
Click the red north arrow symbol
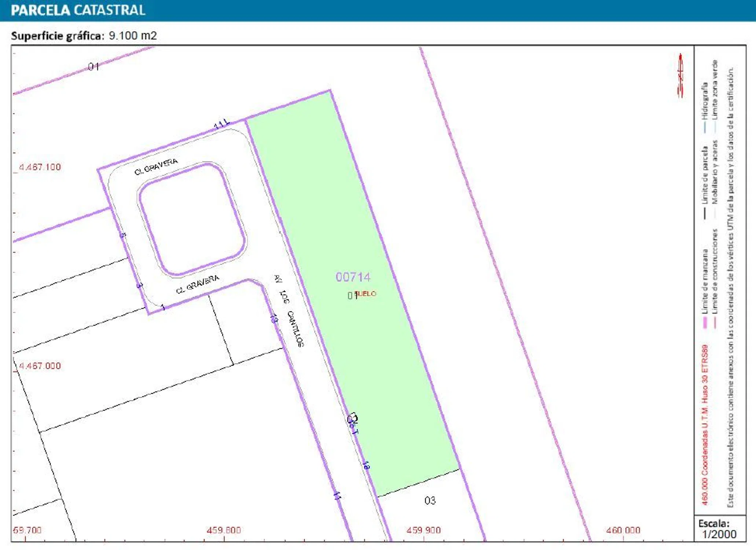coord(680,76)
